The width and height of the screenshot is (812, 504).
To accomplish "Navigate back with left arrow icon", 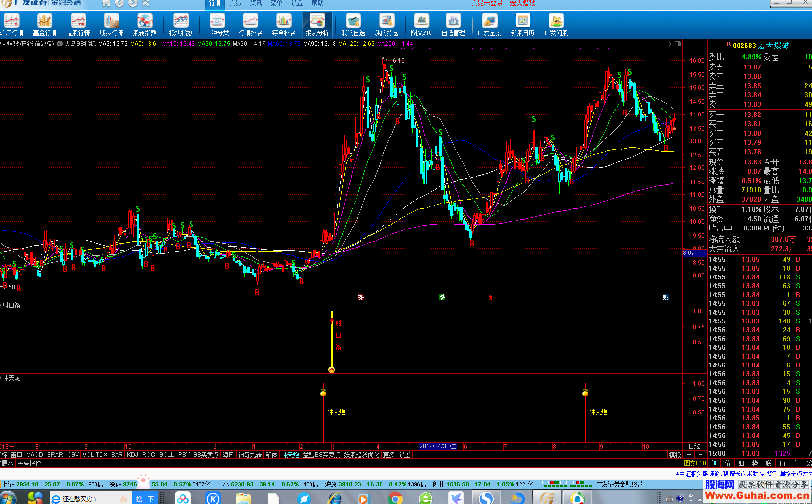I will tap(119, 3).
